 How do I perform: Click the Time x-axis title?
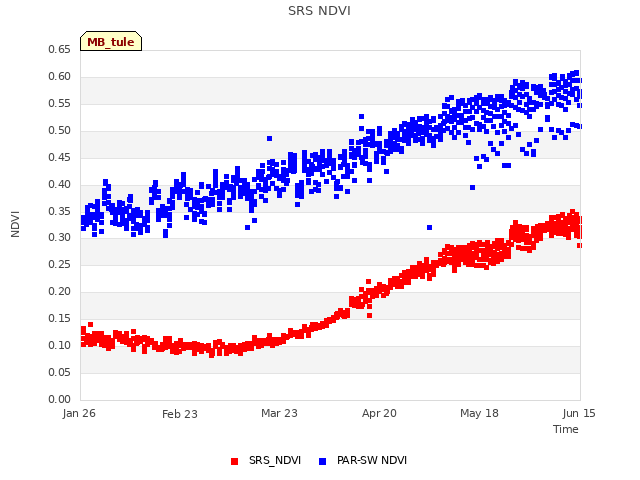(566, 429)
